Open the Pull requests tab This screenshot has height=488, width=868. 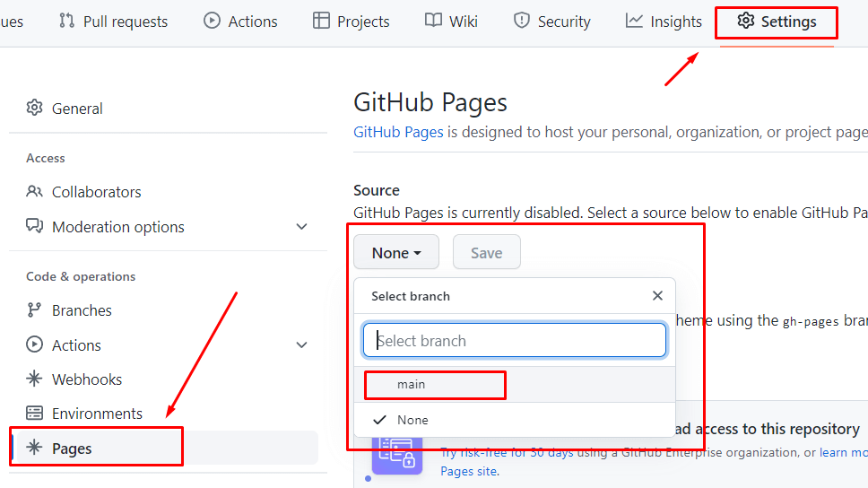(x=114, y=22)
